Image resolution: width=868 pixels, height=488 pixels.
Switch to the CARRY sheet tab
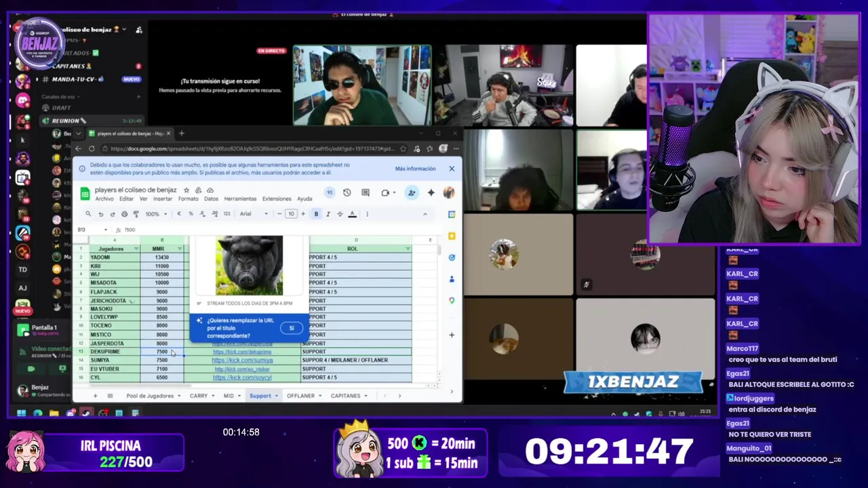pos(199,396)
